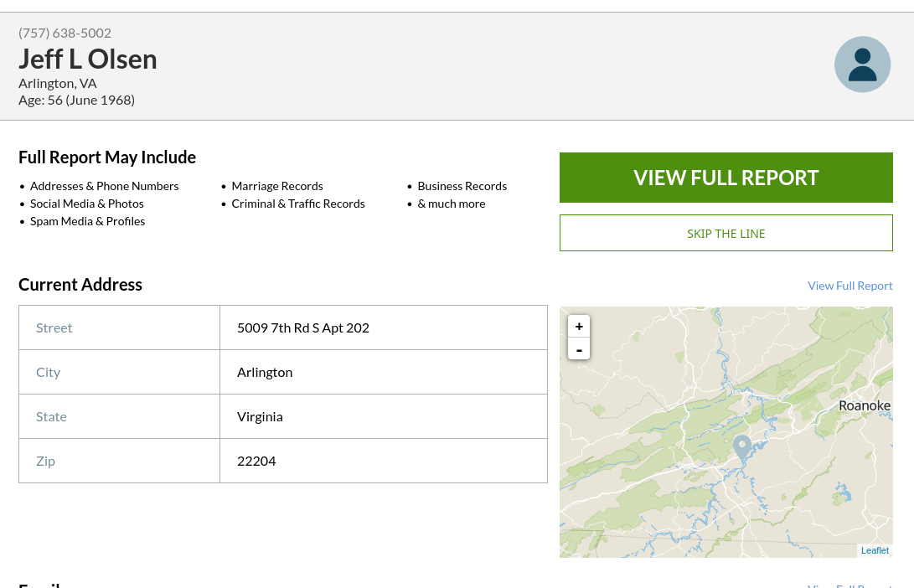This screenshot has height=588, width=914.
Task: Zoom in on the map
Action: click(x=579, y=327)
